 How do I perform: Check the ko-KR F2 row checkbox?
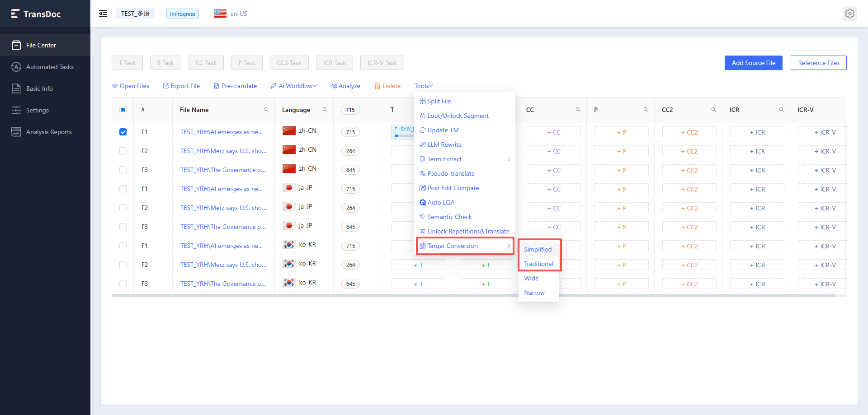[123, 265]
